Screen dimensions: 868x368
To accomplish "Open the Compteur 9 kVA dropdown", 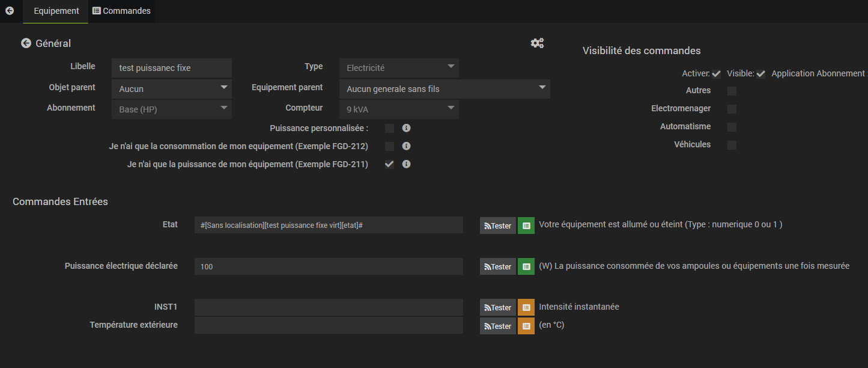I will tap(399, 109).
